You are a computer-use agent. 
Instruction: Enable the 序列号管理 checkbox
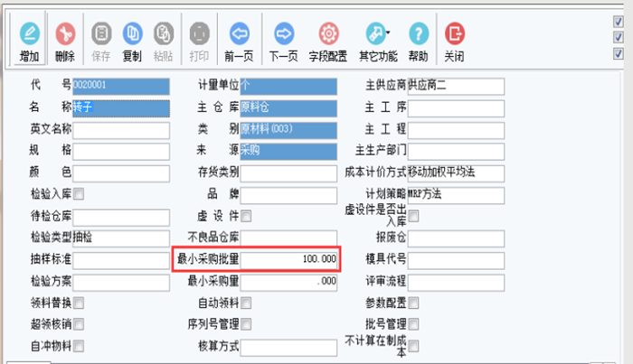click(246, 323)
